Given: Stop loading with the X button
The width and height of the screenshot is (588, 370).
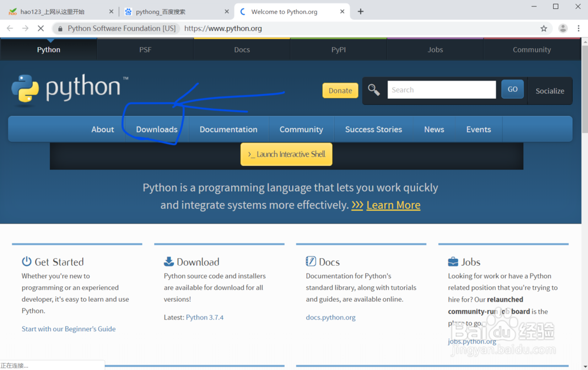Looking at the screenshot, I should coord(41,28).
